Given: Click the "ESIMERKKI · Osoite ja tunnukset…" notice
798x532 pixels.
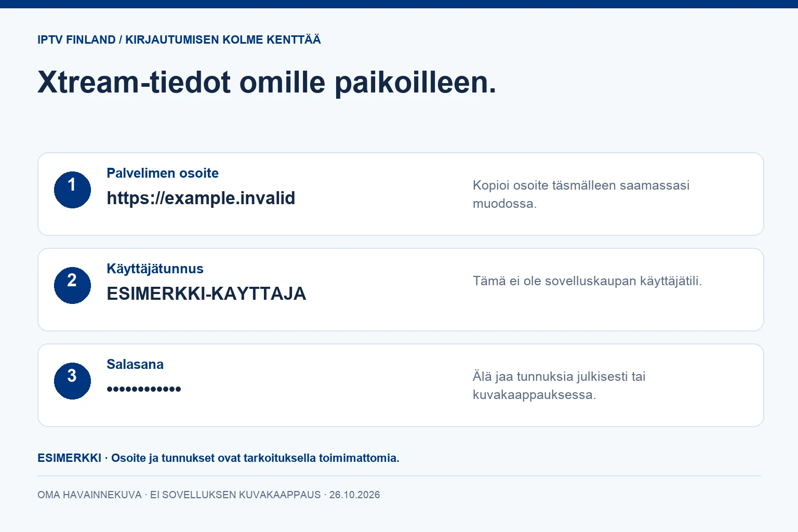Looking at the screenshot, I should 218,458.
